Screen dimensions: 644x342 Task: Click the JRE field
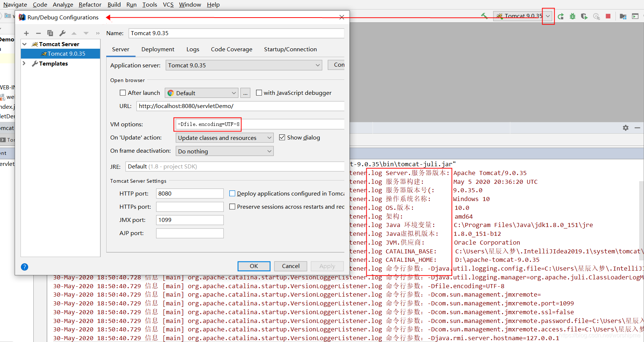point(235,166)
